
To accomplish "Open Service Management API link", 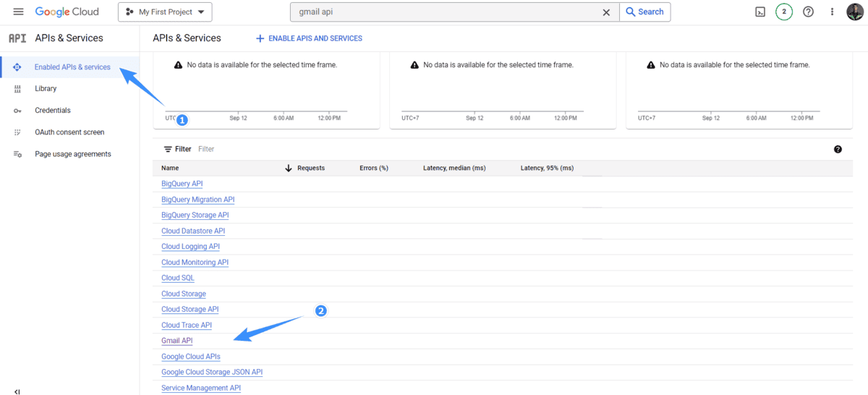I will pos(201,388).
